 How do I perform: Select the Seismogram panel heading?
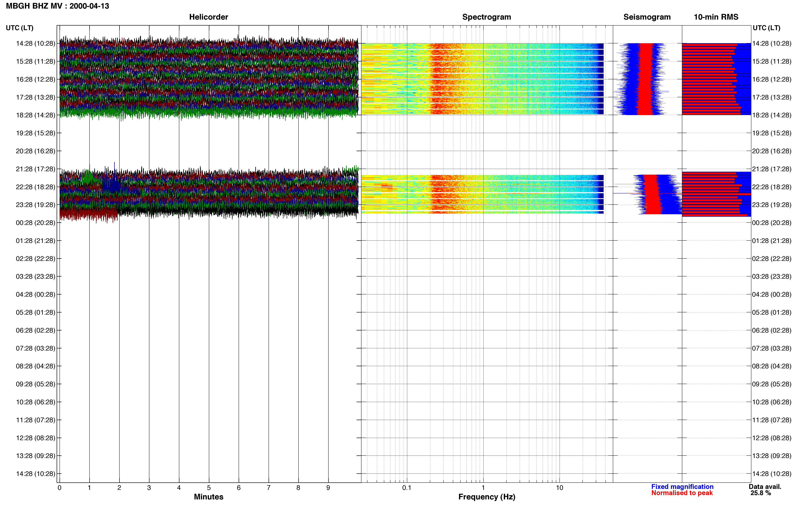point(647,17)
